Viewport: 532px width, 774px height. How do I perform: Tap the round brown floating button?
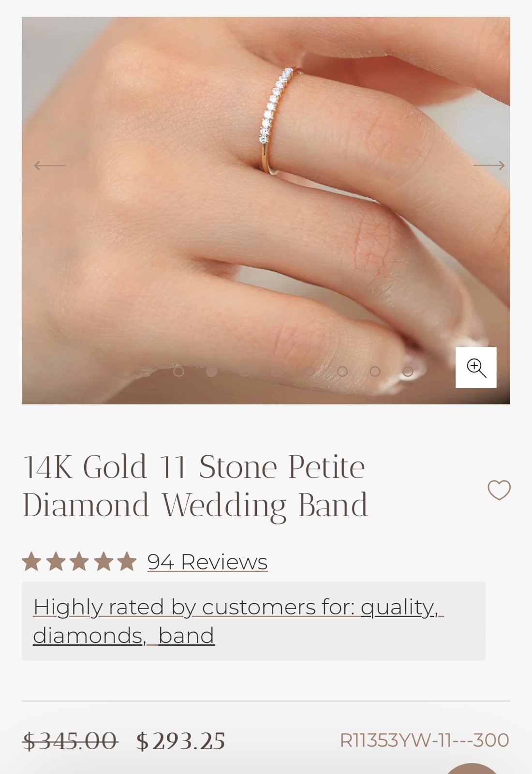[x=472, y=769]
